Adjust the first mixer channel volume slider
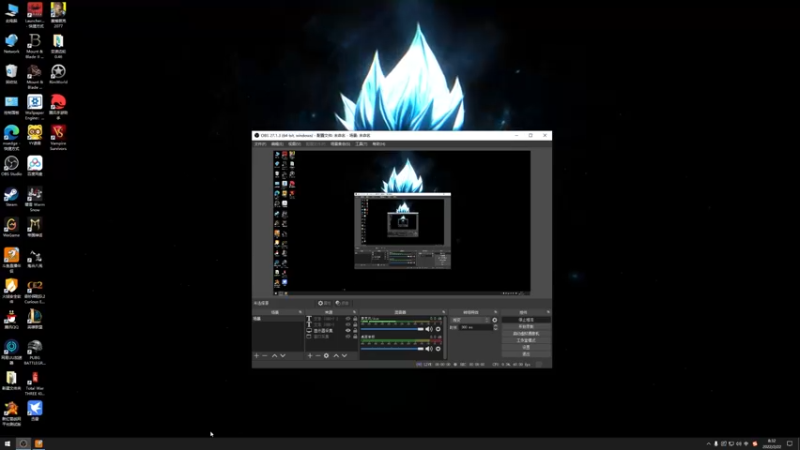The width and height of the screenshot is (800, 450). pyautogui.click(x=392, y=329)
